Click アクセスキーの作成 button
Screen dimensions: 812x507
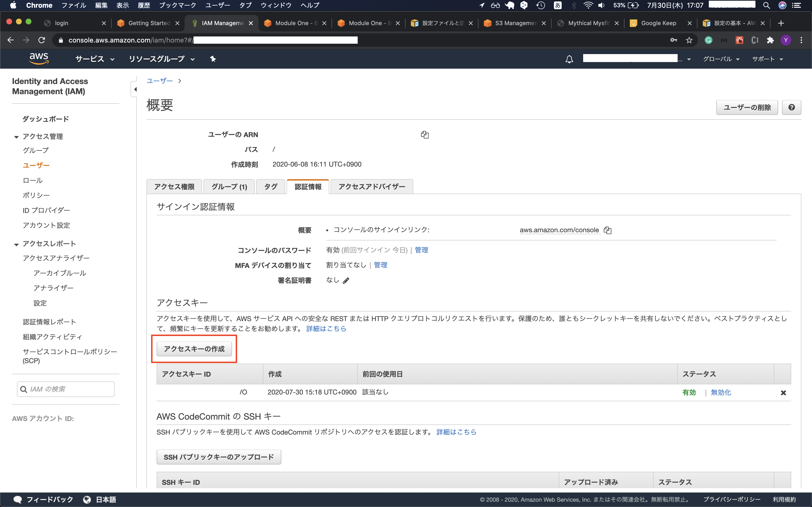pyautogui.click(x=194, y=349)
